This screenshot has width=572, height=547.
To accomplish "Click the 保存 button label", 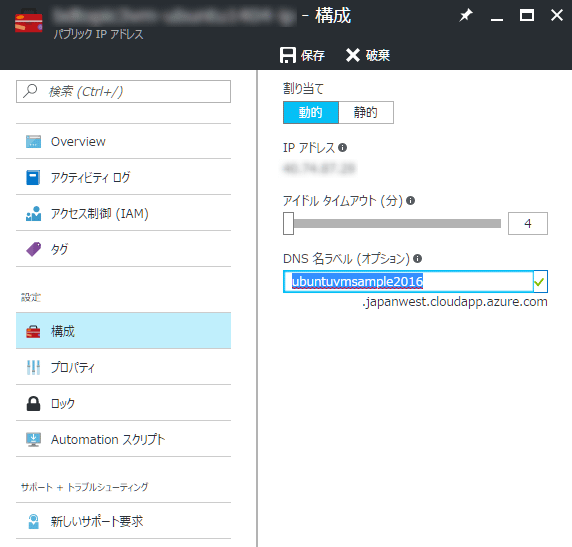I will coord(313,55).
